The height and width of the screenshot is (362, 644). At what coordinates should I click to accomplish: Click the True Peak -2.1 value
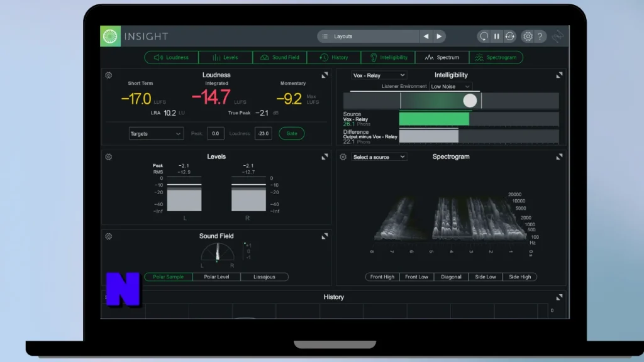(x=262, y=113)
